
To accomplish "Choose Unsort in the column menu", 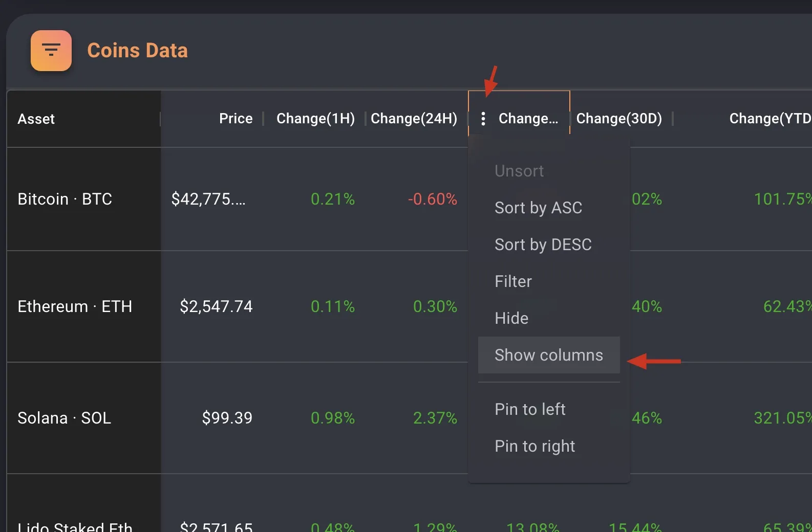I will [549, 171].
